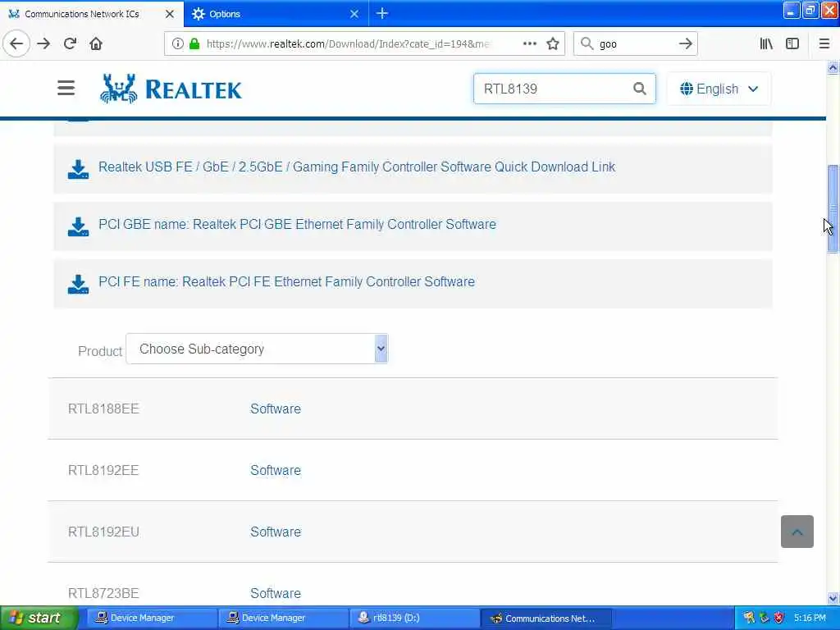Screen dimensions: 840x630
Task: Select the RTL8192EU product name
Action: [103, 532]
